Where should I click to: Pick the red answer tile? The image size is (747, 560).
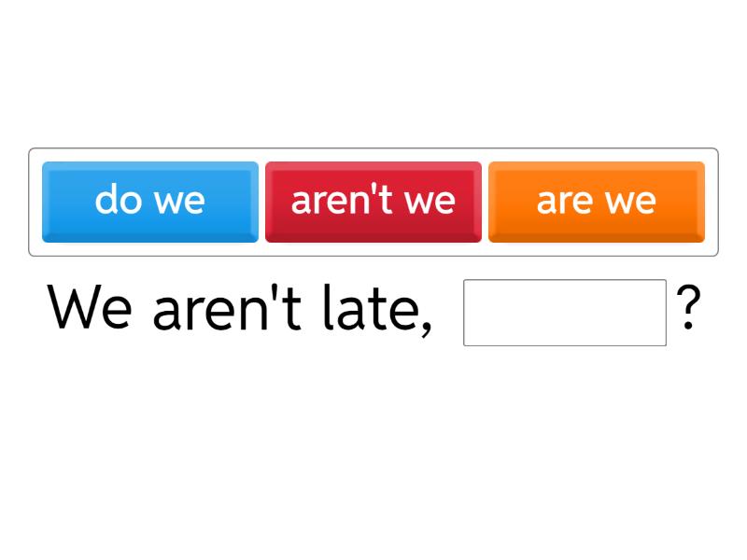[x=373, y=202]
